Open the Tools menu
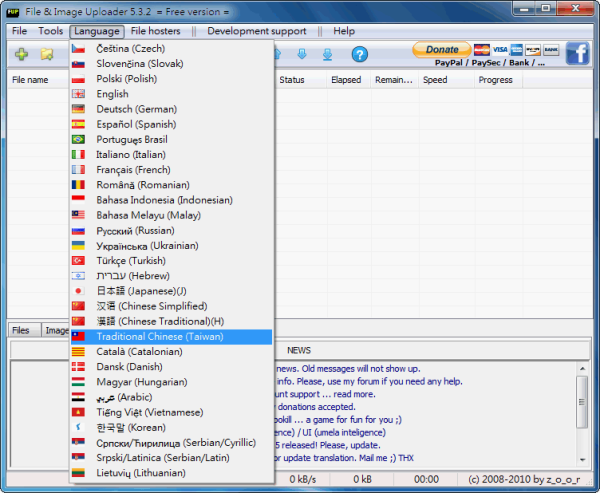This screenshot has height=493, width=600. click(50, 31)
